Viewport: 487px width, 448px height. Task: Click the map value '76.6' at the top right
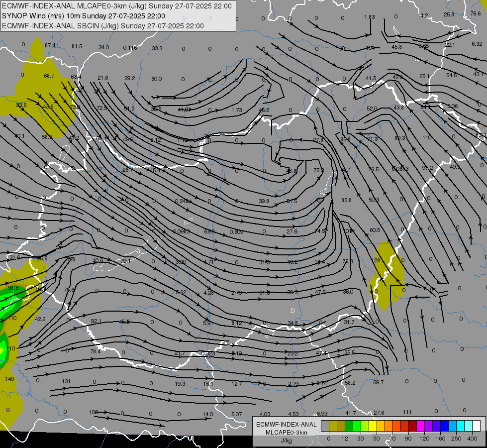pos(476,13)
